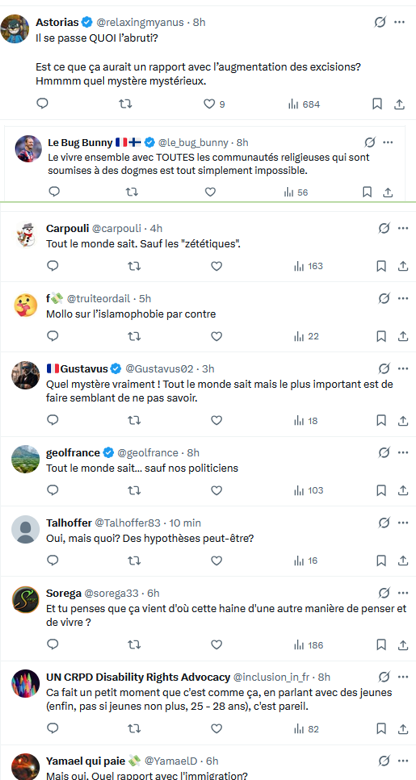Like the Astorias post with 9 likes
This screenshot has width=416, height=780.
(x=209, y=104)
